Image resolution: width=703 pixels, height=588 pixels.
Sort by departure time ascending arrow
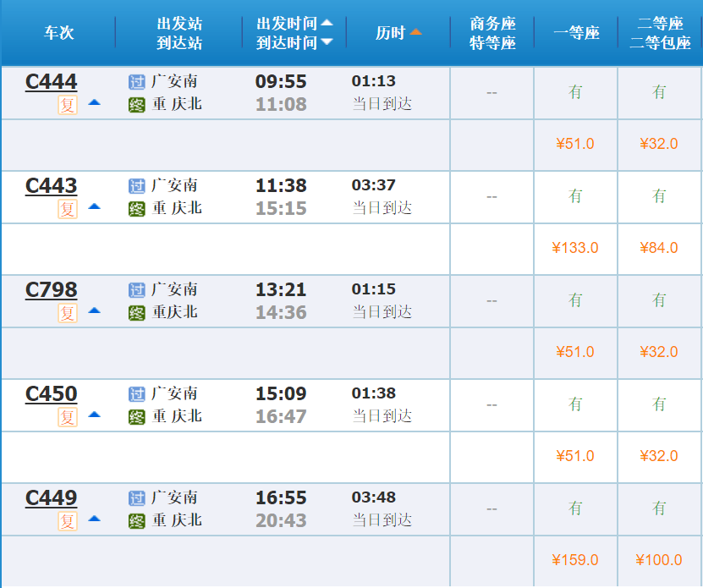pyautogui.click(x=327, y=23)
